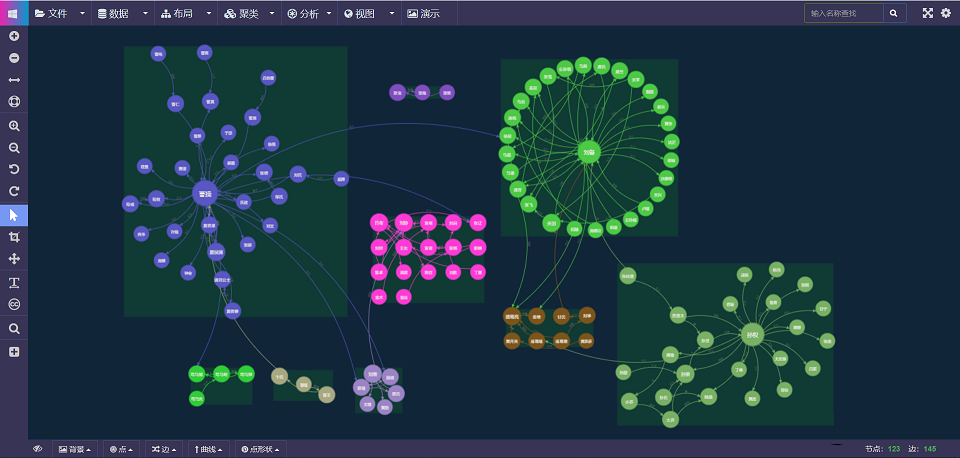
Task: Select the large 孙权 node in the graph
Action: pos(753,335)
